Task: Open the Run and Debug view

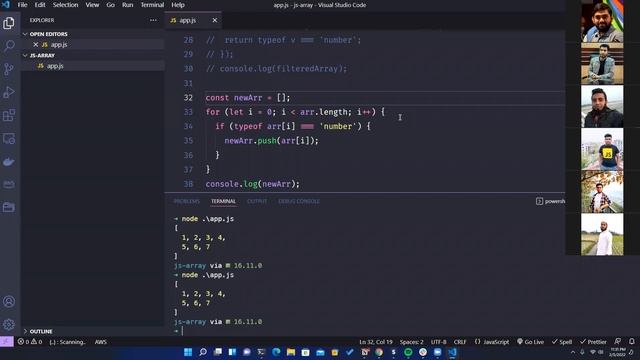Action: coord(9,92)
